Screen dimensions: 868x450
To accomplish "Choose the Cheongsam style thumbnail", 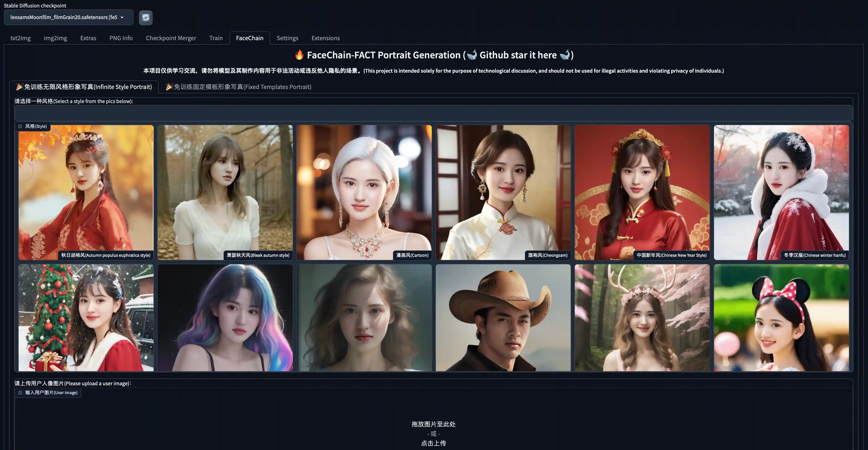I will coord(503,192).
